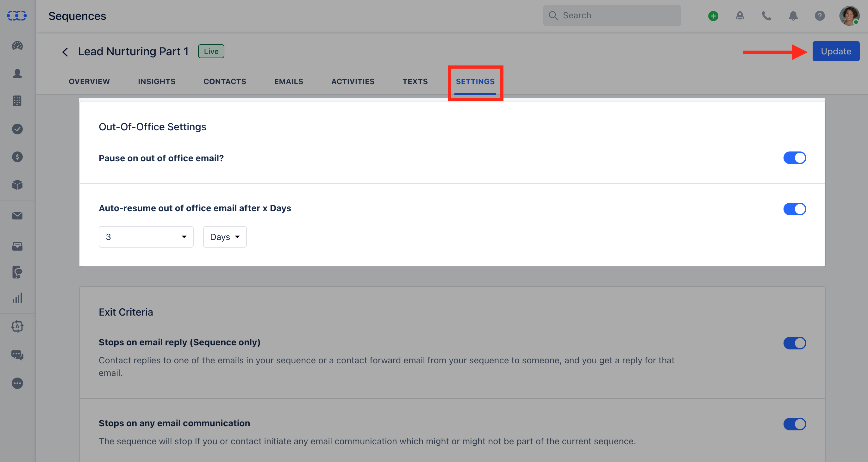
Task: Click the Lead Nurturing Part 1 title
Action: [133, 51]
